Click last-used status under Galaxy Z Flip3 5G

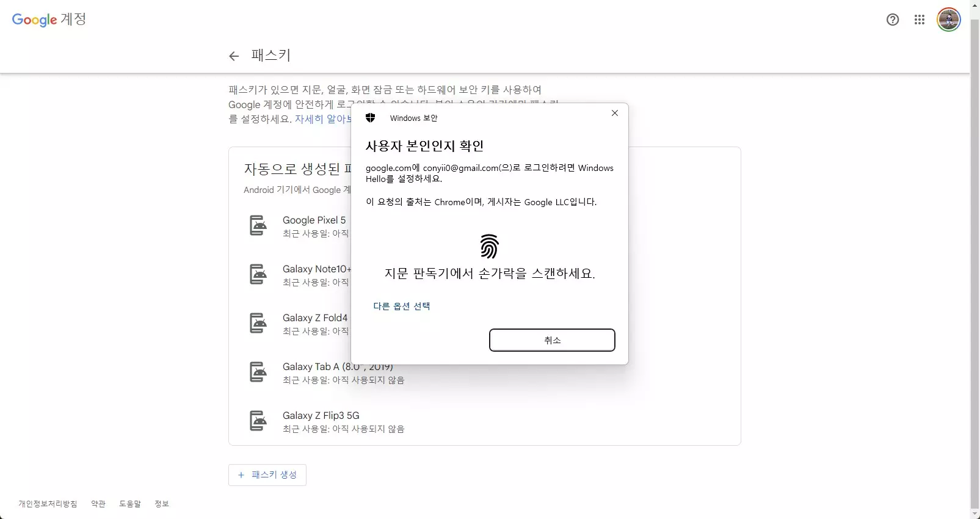coord(344,429)
